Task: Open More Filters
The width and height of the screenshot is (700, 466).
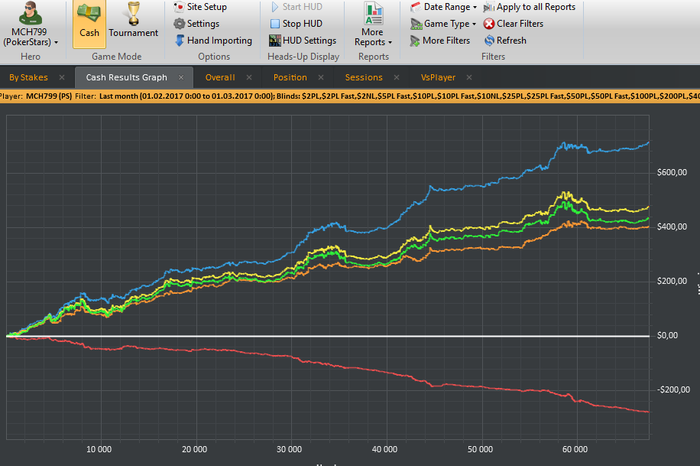Action: (x=440, y=41)
